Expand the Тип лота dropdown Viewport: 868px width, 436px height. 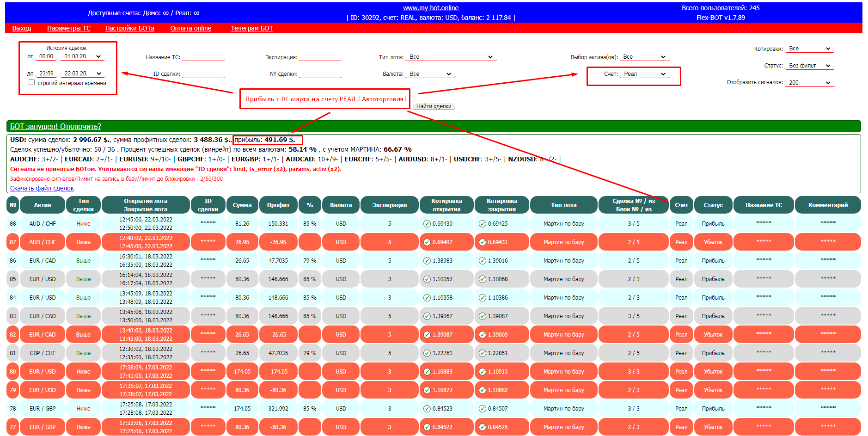pyautogui.click(x=451, y=57)
